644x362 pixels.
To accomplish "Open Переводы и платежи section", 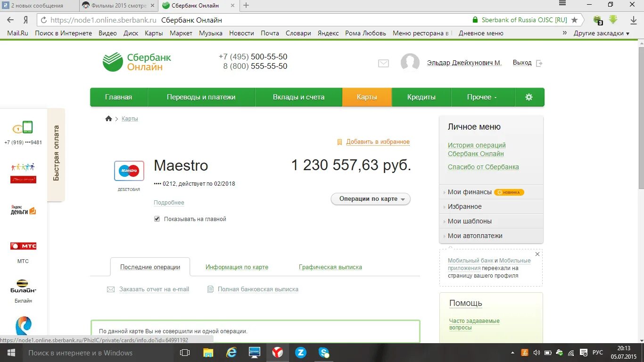I will [x=201, y=97].
